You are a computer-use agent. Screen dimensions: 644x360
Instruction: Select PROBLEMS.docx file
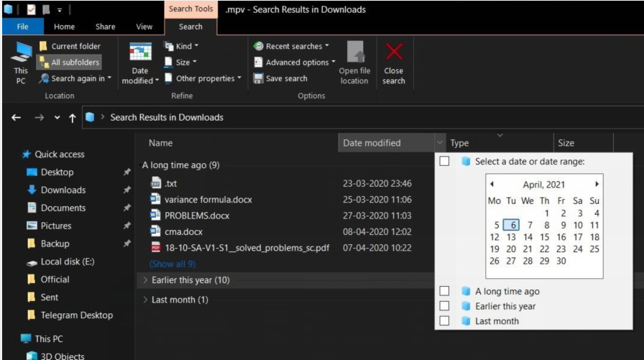pos(189,216)
